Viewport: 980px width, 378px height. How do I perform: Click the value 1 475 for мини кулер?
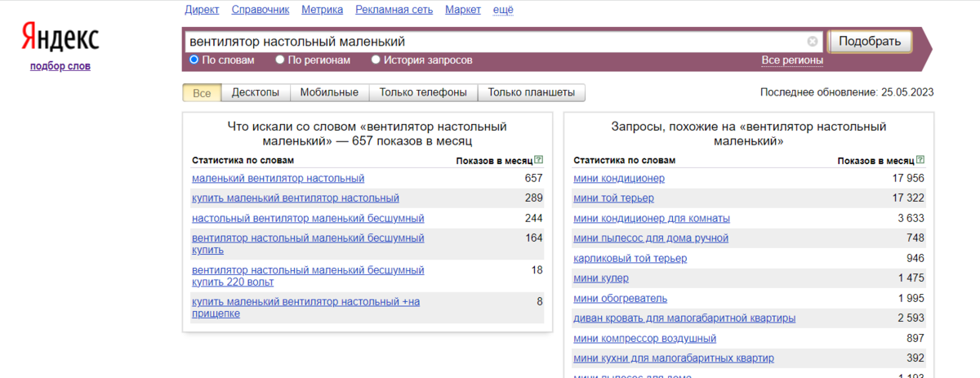[911, 278]
